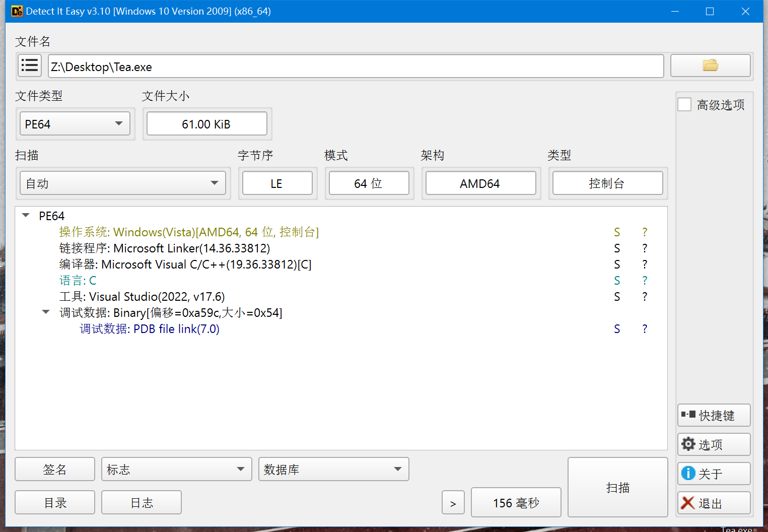768x532 pixels.
Task: Open the 快捷键 shortcuts button
Action: coord(714,415)
